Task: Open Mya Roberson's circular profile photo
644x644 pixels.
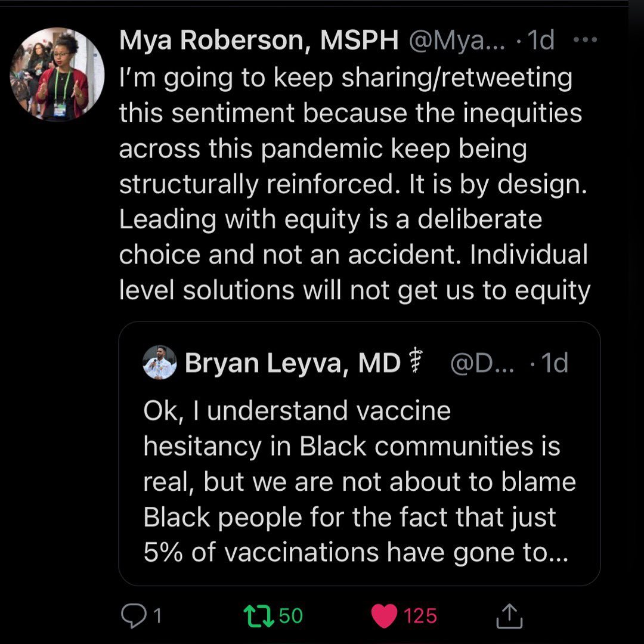Action: point(57,75)
